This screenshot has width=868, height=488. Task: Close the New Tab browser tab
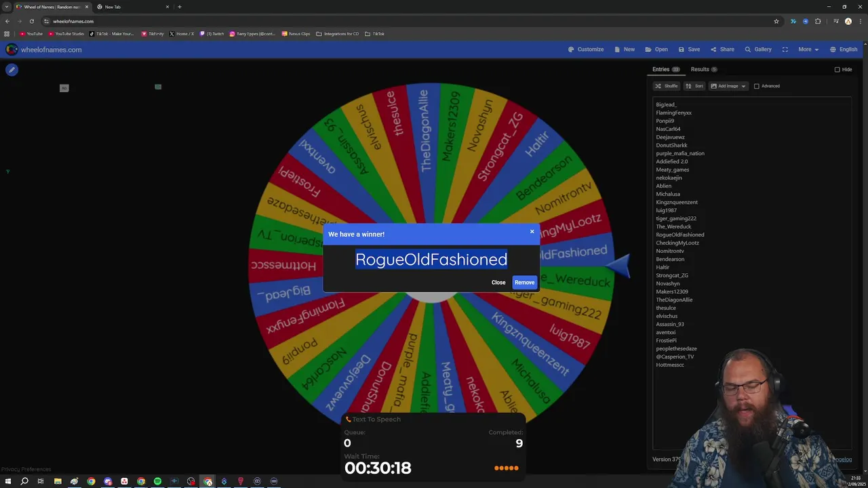tap(167, 7)
